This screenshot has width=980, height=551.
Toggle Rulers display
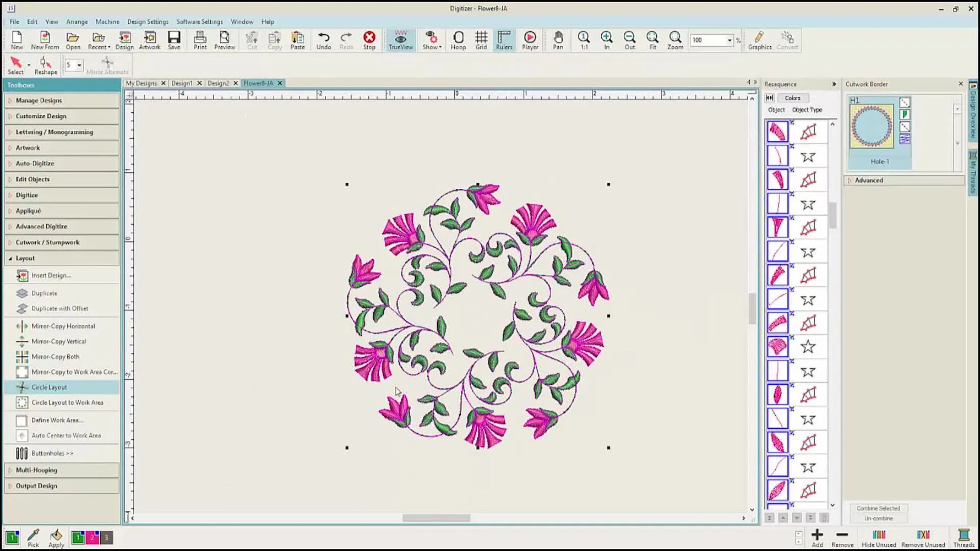click(x=504, y=40)
